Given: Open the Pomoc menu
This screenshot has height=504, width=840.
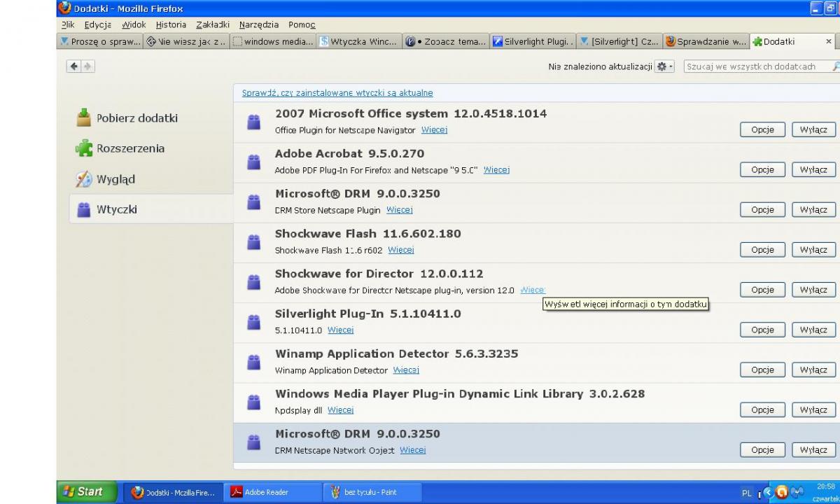Looking at the screenshot, I should tap(302, 24).
